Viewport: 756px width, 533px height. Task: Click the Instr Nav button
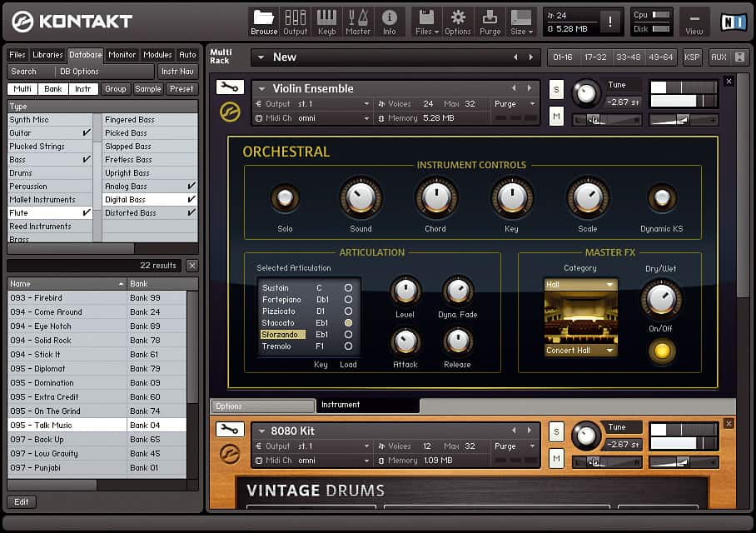(x=179, y=72)
